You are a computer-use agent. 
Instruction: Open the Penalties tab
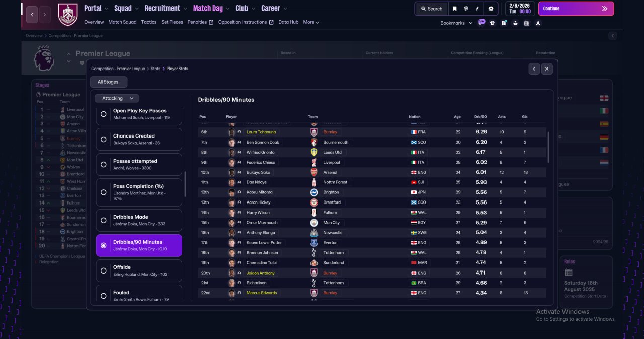click(200, 22)
